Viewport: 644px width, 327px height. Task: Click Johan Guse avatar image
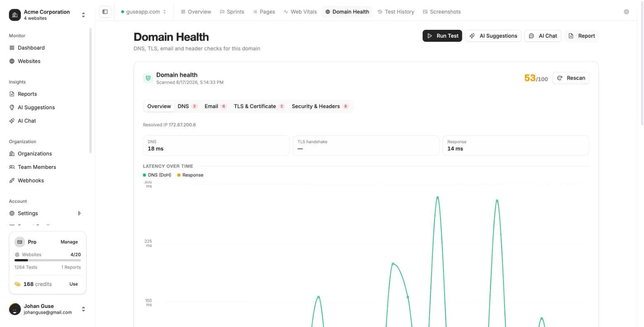15,309
